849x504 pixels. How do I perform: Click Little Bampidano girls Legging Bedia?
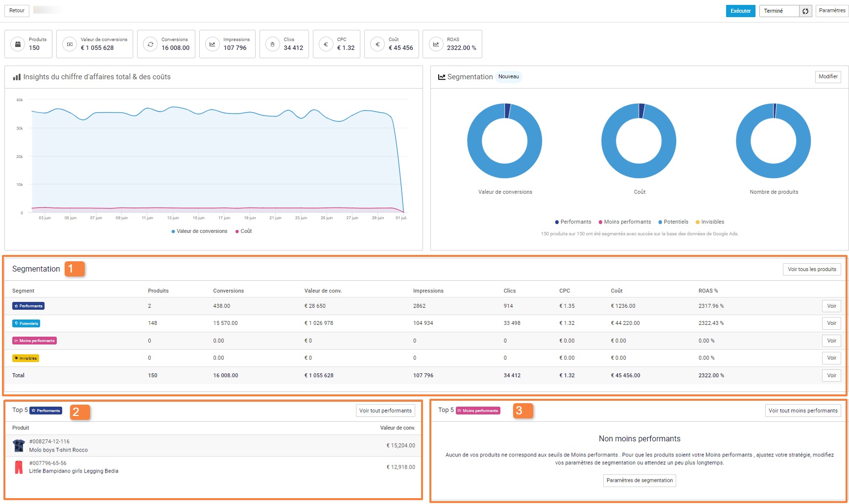73,471
